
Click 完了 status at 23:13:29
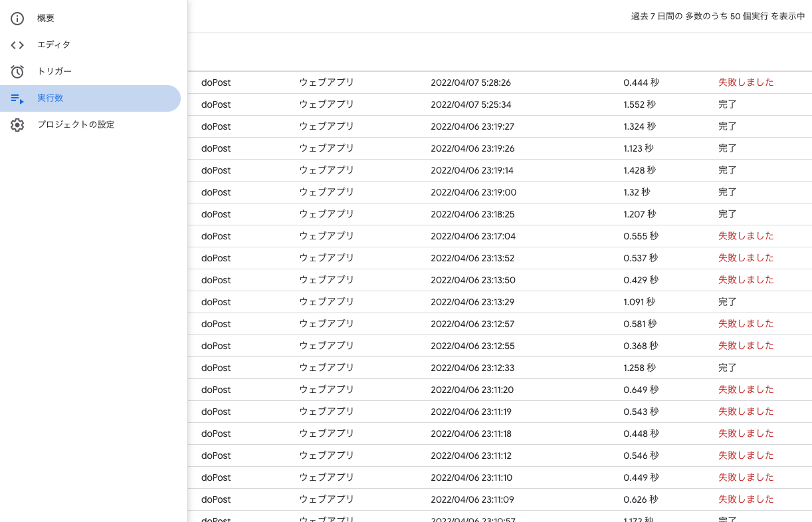[728, 302]
